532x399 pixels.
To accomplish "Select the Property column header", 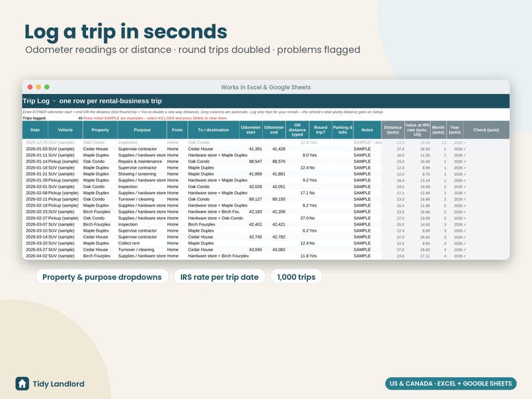I will (x=100, y=130).
